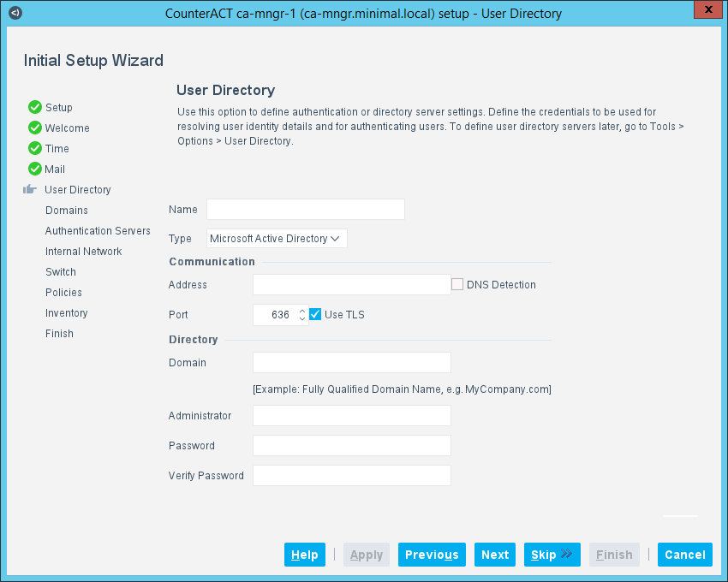Click the Apply button
Screen dimensions: 728x582
point(367,555)
